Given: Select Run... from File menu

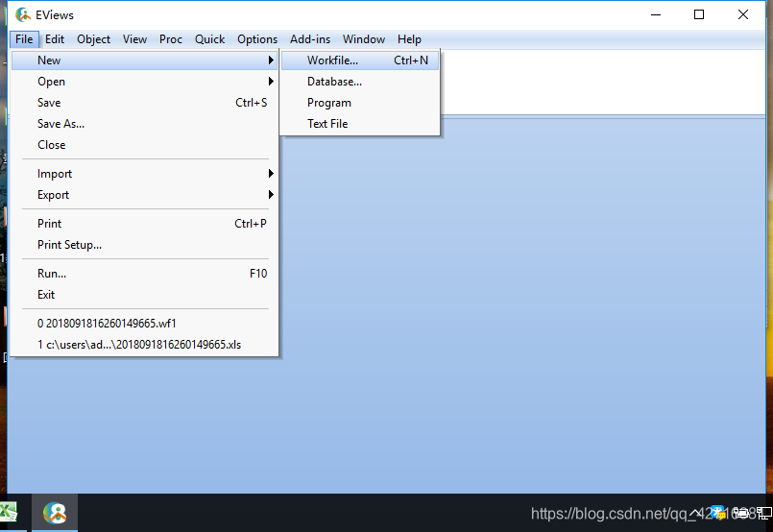Looking at the screenshot, I should (x=145, y=273).
